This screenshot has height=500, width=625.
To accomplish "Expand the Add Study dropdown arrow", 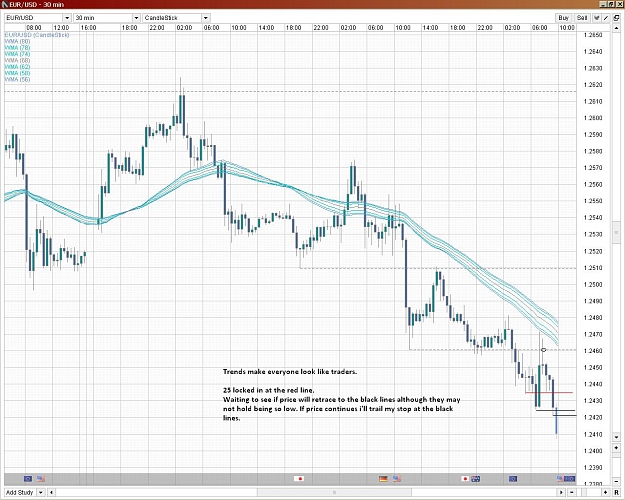I will tap(41, 492).
